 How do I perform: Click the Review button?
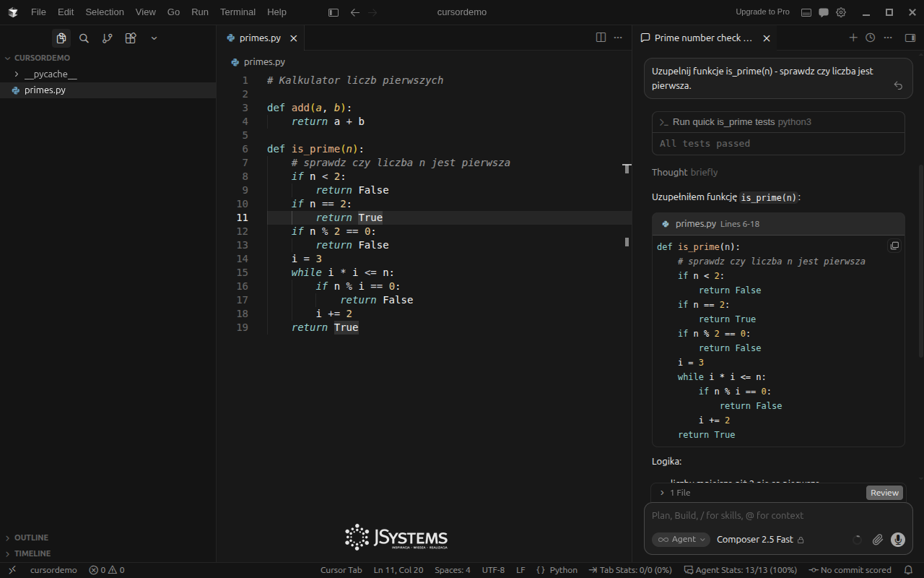point(884,493)
